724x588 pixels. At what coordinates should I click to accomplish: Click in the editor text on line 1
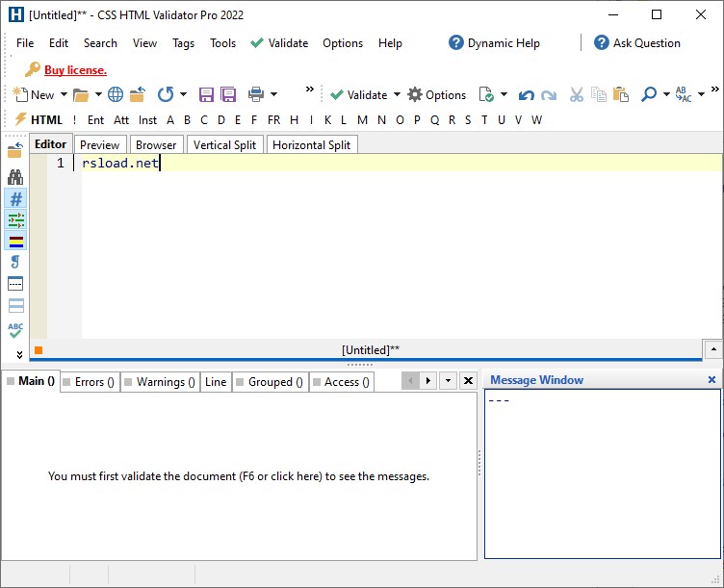120,164
